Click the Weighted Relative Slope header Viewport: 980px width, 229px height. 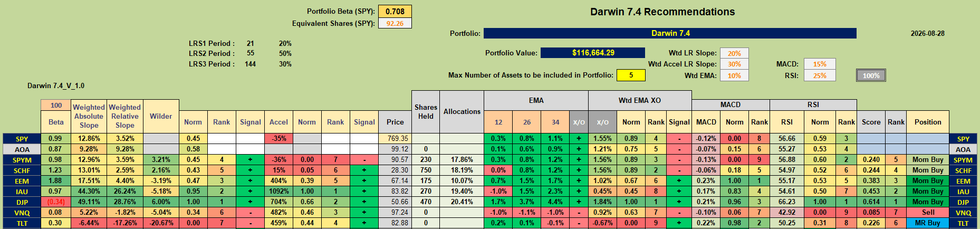(124, 116)
